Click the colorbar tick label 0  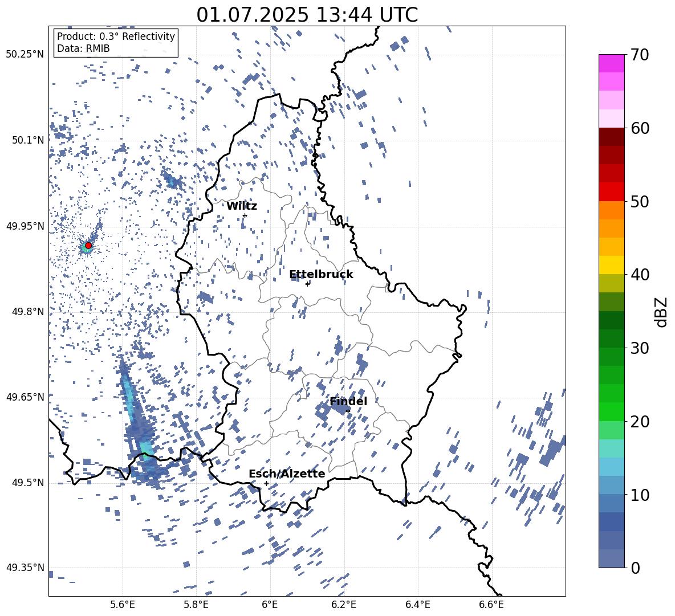pyautogui.click(x=635, y=568)
